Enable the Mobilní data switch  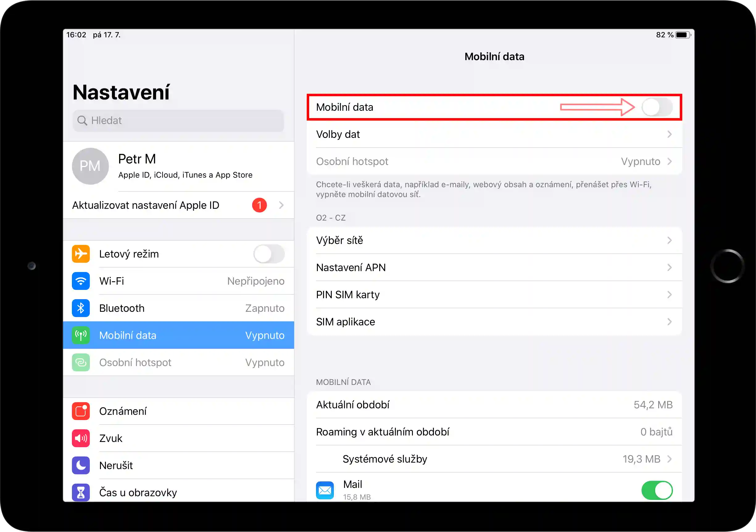point(657,107)
